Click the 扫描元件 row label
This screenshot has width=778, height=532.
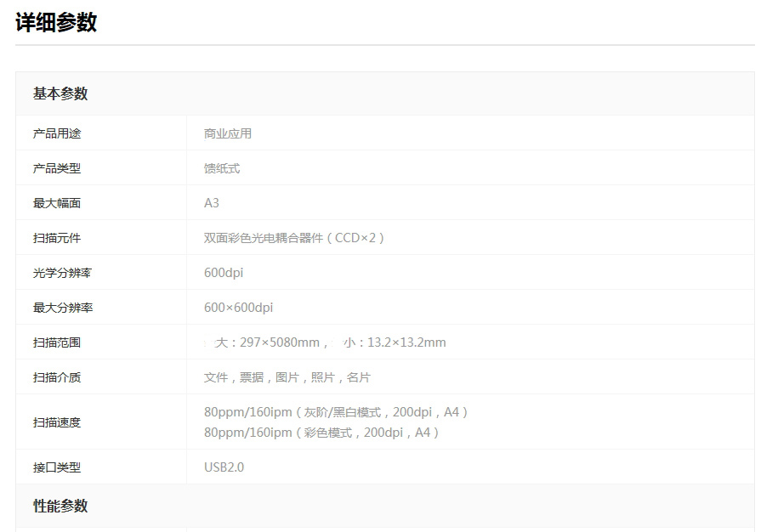57,238
